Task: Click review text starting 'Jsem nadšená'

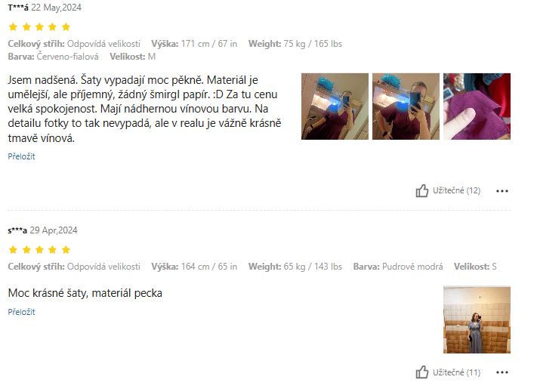Action: [144, 109]
